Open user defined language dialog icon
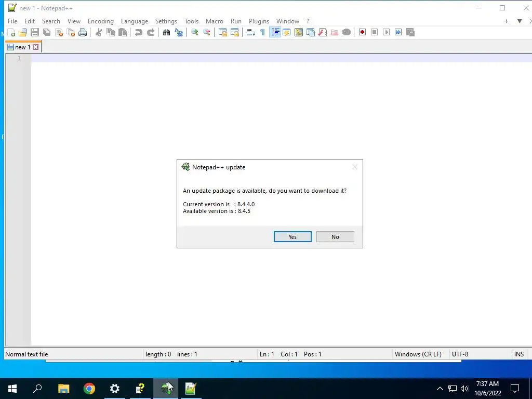 (287, 33)
